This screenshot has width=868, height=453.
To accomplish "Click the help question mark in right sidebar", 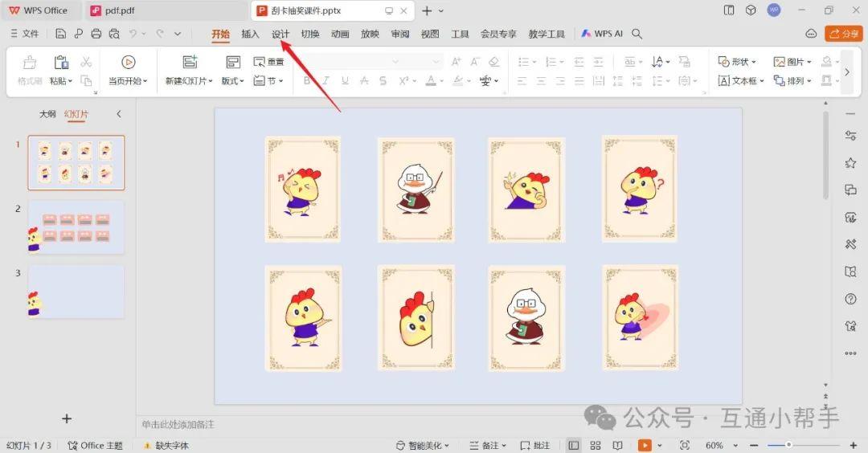I will pos(850,299).
